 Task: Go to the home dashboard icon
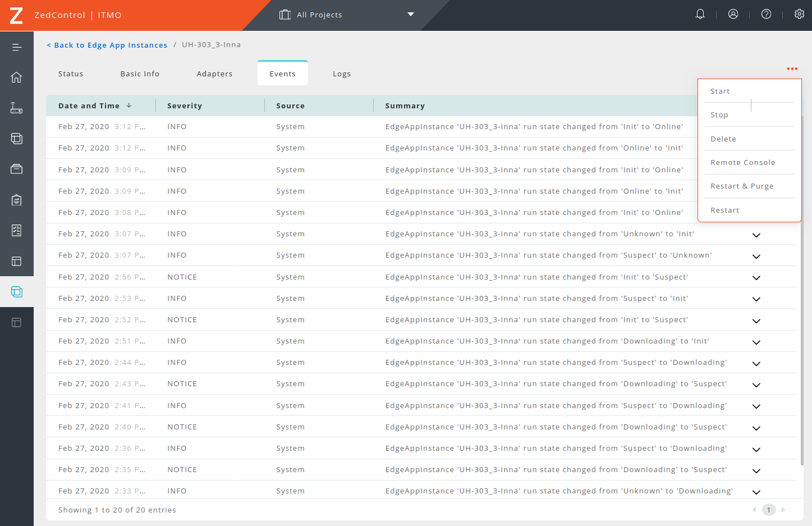pyautogui.click(x=17, y=77)
